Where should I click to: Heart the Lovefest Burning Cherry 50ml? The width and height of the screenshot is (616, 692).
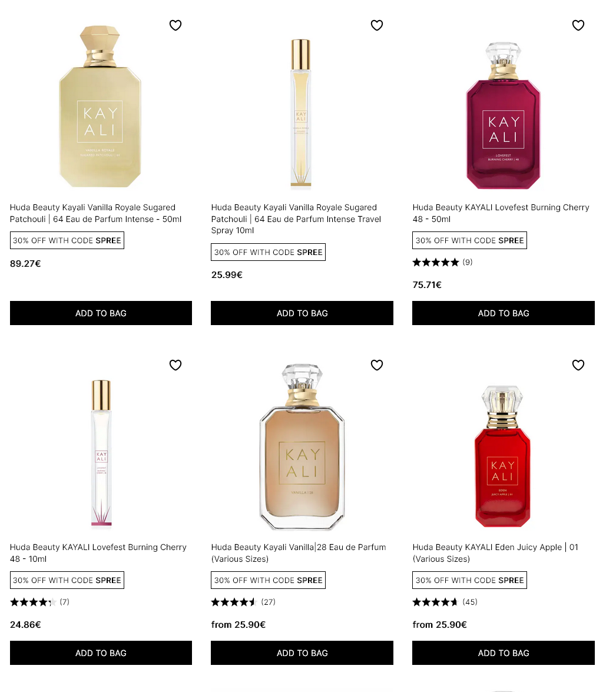pyautogui.click(x=578, y=25)
